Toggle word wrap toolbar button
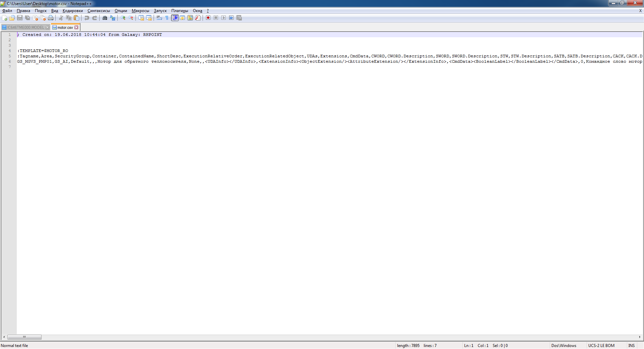The width and height of the screenshot is (644, 349). (159, 18)
